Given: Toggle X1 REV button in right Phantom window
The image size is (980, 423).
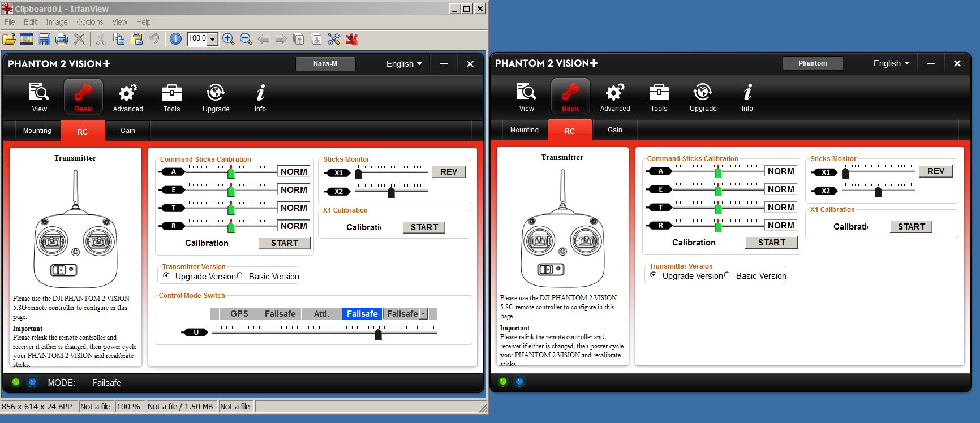Looking at the screenshot, I should [936, 171].
